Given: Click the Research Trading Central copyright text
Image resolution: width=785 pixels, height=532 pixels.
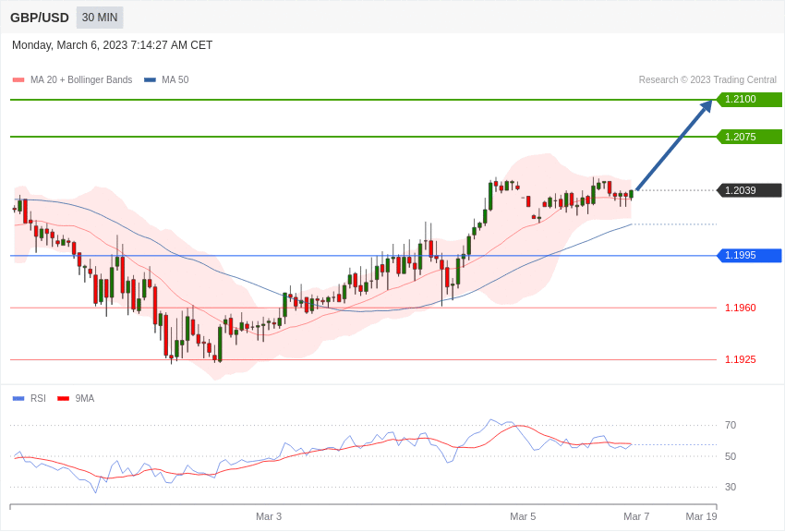Looking at the screenshot, I should pos(707,80).
